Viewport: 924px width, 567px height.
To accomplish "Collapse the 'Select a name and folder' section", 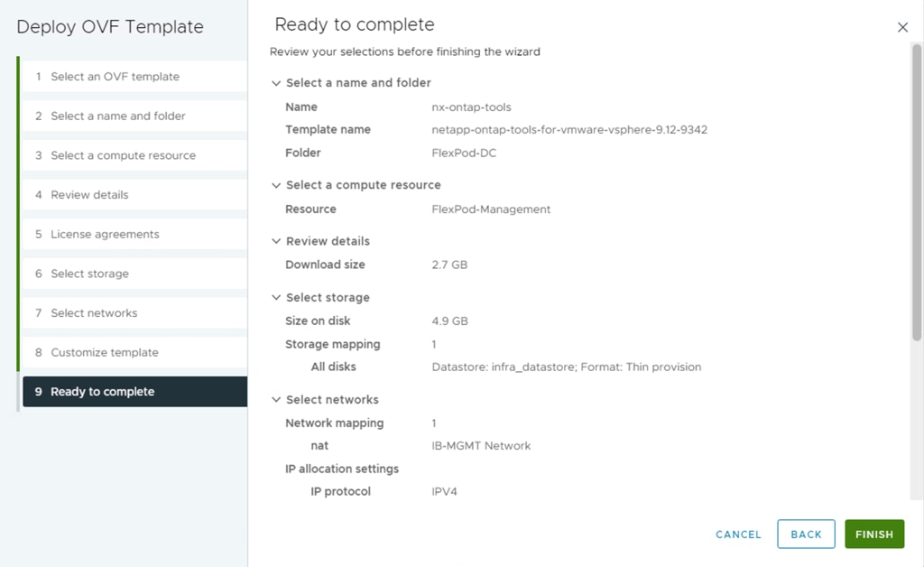I will [x=276, y=83].
